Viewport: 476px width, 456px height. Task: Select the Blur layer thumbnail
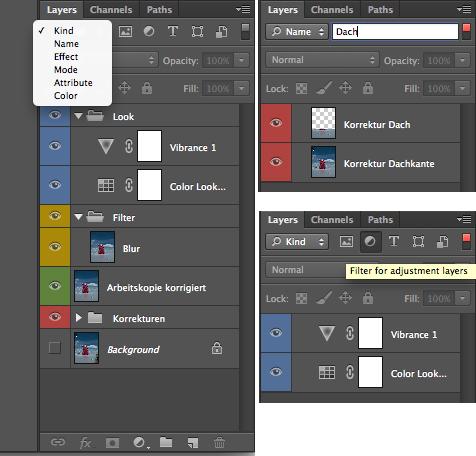(x=102, y=247)
